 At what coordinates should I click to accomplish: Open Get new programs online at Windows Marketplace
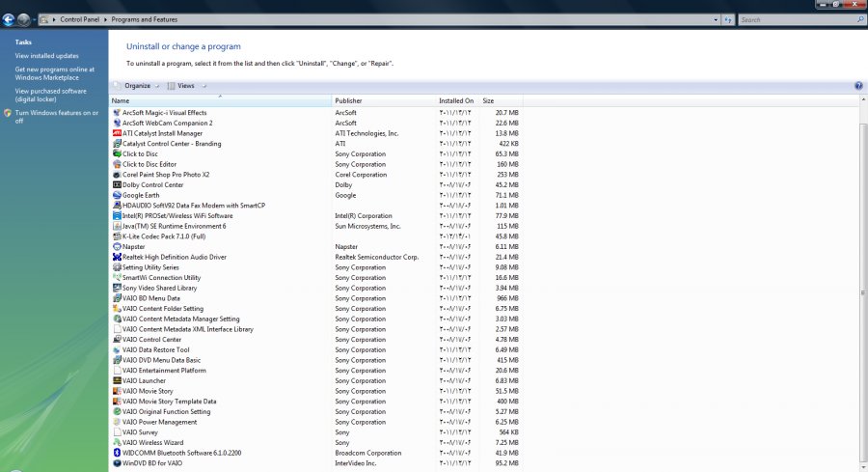click(x=54, y=73)
